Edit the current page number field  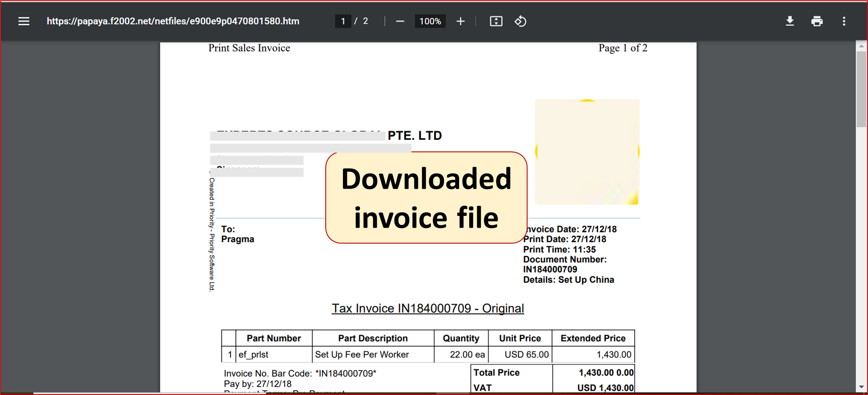(343, 21)
